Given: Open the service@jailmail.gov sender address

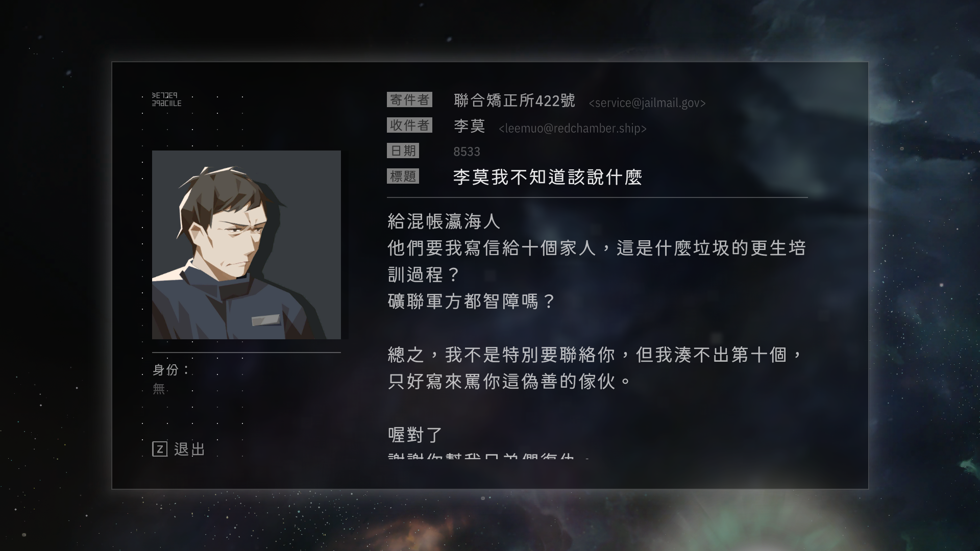Looking at the screenshot, I should tap(647, 103).
